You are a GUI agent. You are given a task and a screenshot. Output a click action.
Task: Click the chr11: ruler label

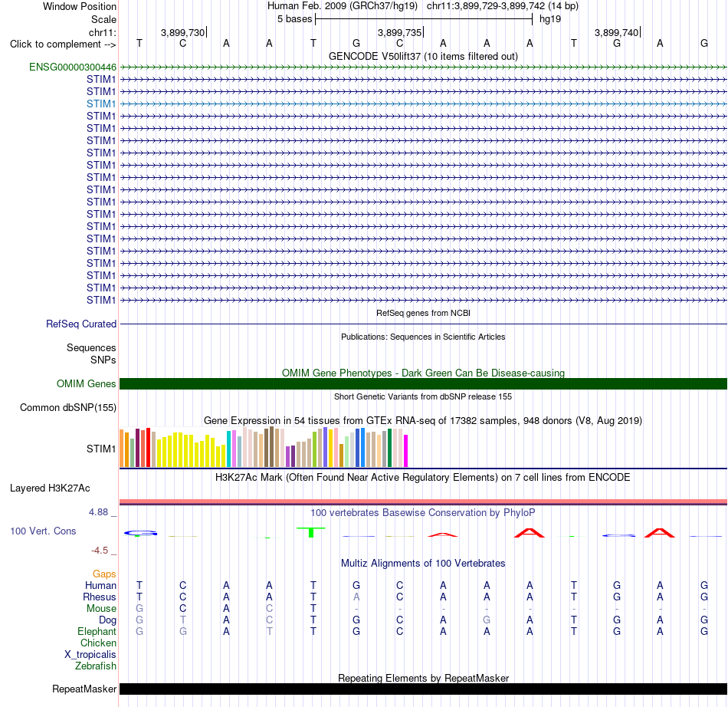103,32
